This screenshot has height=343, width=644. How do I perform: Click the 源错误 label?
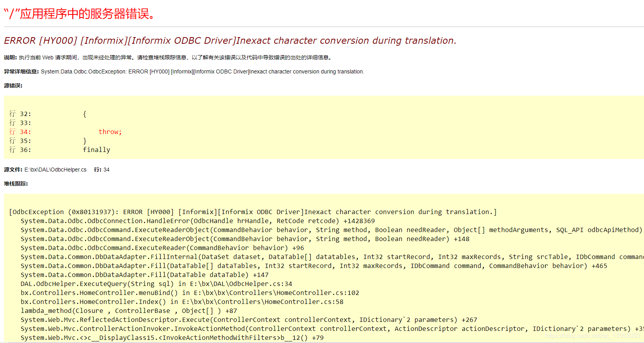pyautogui.click(x=13, y=86)
